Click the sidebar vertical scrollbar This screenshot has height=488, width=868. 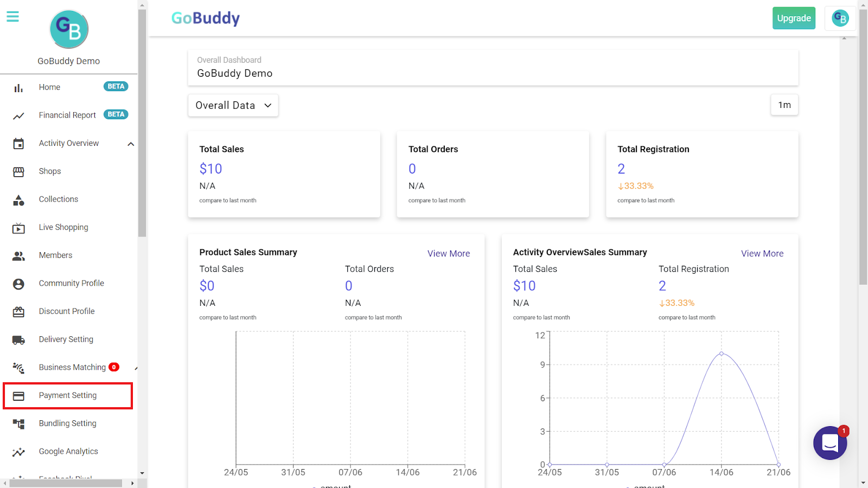pyautogui.click(x=142, y=123)
